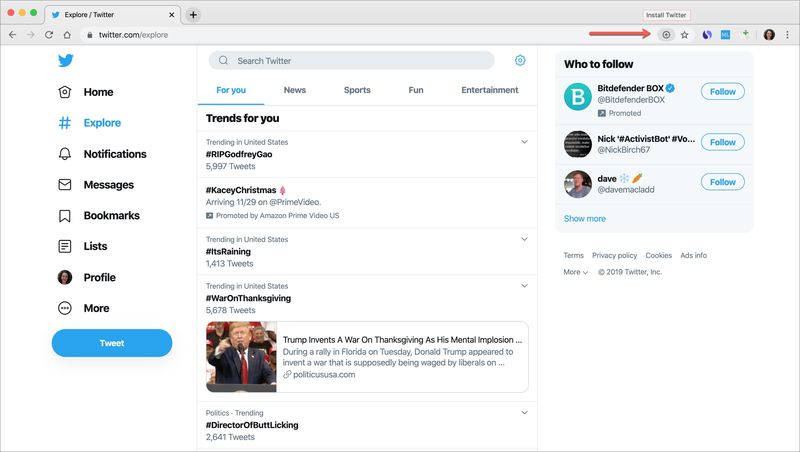Follow dave @davemacladd

pos(722,182)
